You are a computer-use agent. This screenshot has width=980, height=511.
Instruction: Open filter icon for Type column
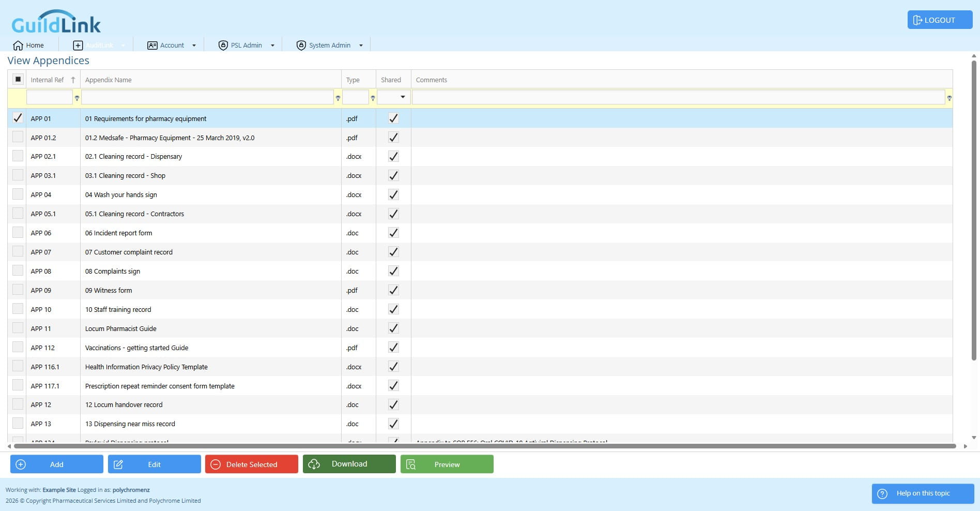(x=373, y=98)
